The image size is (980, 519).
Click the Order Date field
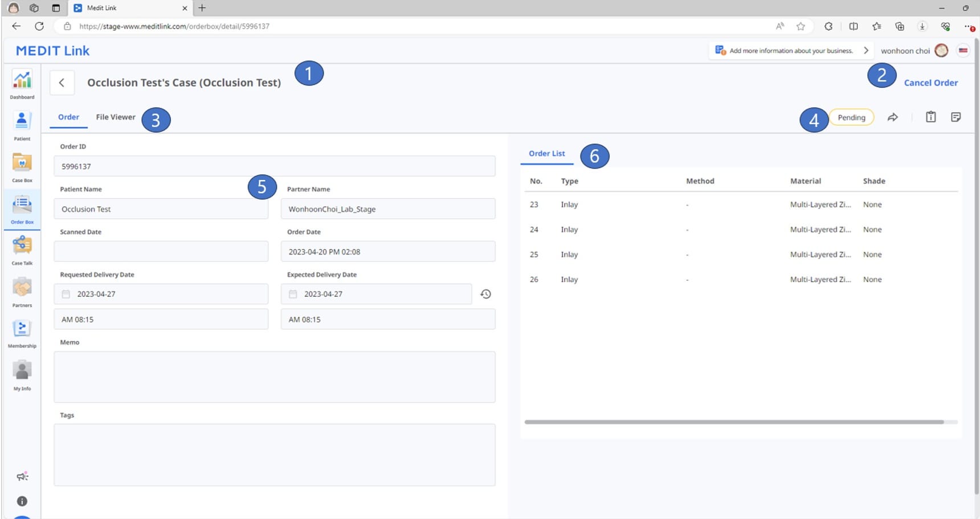[388, 251]
